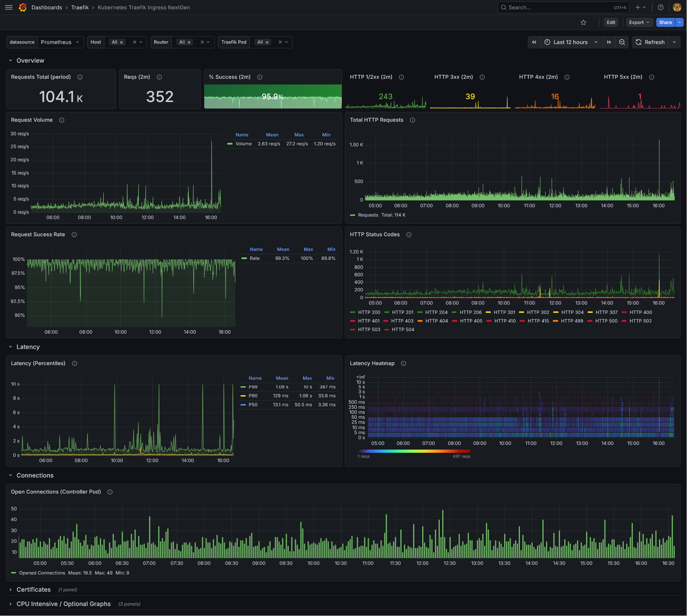Open the Share options dropdown arrow
Viewport: 687px width, 616px height.
(679, 22)
